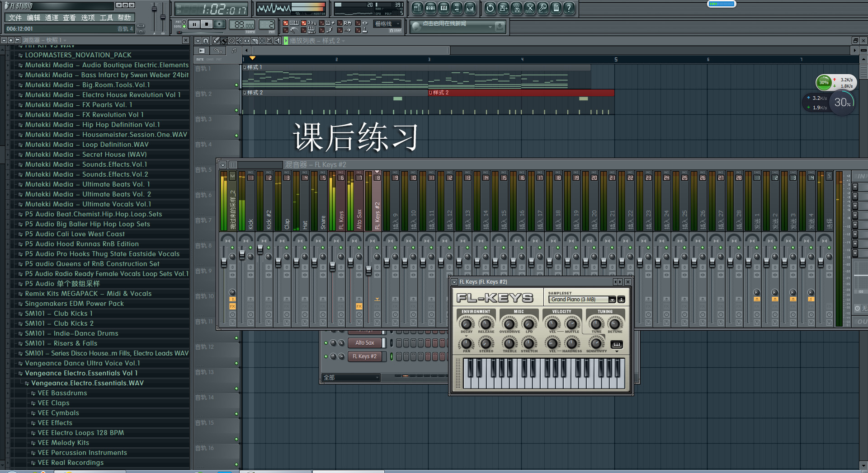Click the save-new-version disk icon
Screen dimensions: 868x473
[x=503, y=8]
